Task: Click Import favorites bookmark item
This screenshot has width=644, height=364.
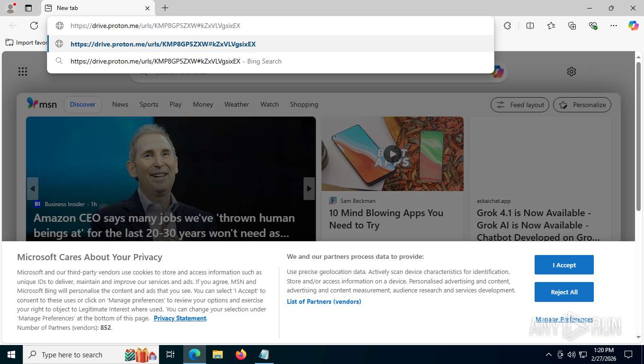Action: (x=27, y=43)
